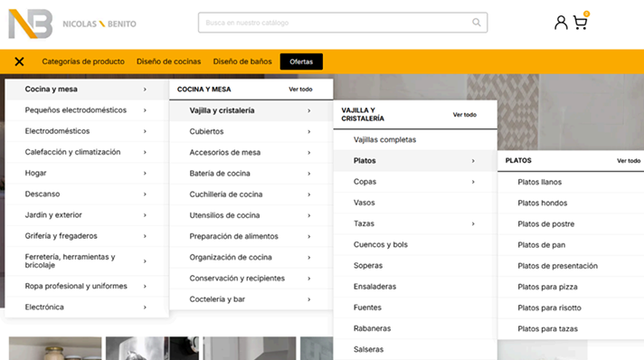644x360 pixels.
Task: Expand Electrodomésticos chevron arrow
Action: coord(145,131)
